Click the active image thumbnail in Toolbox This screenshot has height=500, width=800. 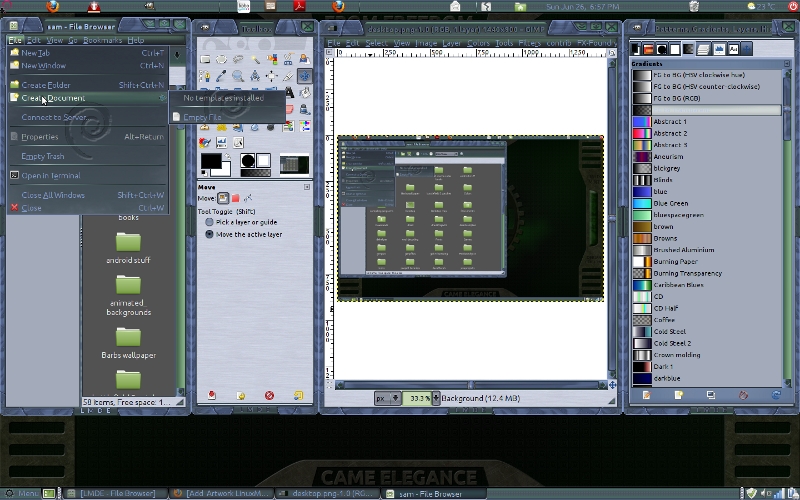294,165
